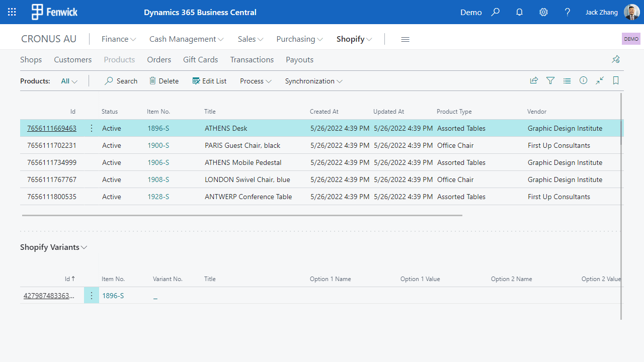This screenshot has height=362, width=644.
Task: Open the information FactBox icon
Action: pos(583,80)
